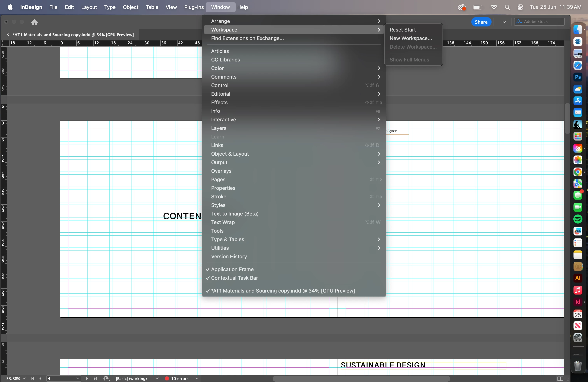Go to the next page using the status bar arrow

[87, 378]
